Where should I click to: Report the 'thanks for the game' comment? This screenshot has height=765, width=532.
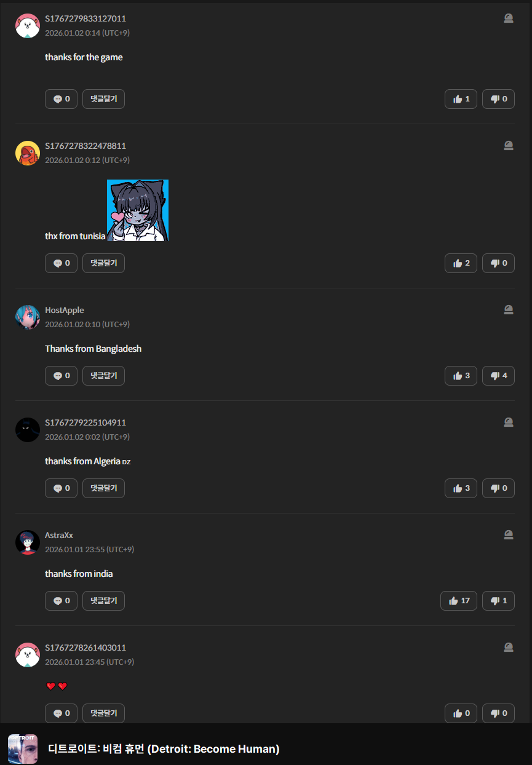tap(509, 18)
